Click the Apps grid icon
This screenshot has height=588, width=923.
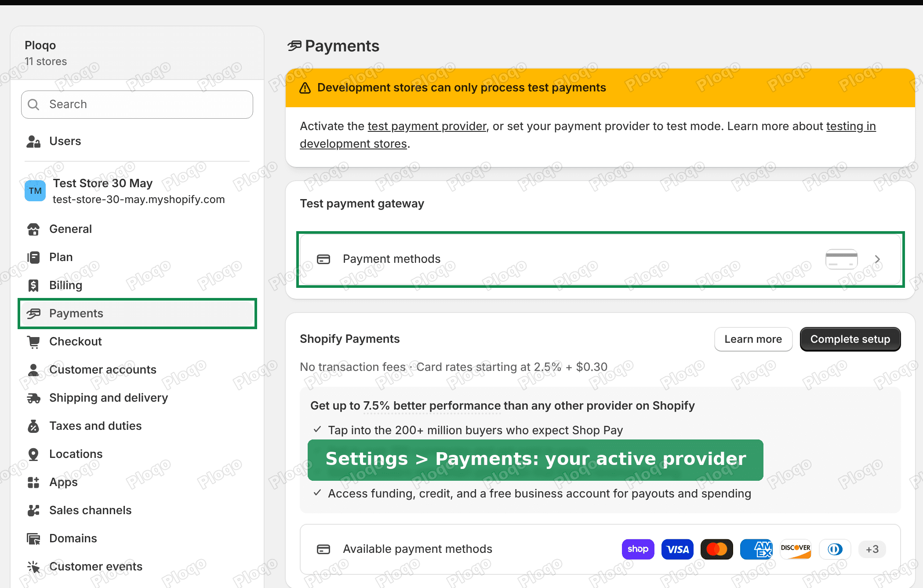pyautogui.click(x=33, y=482)
